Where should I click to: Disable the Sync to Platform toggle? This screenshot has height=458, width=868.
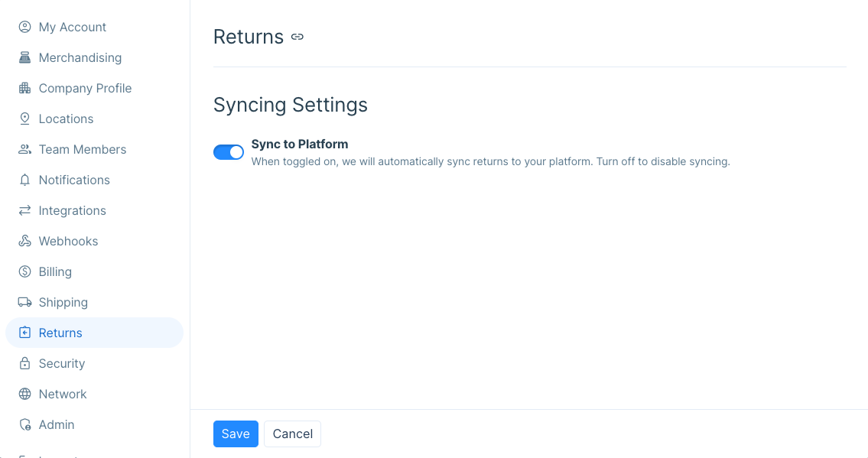point(229,152)
